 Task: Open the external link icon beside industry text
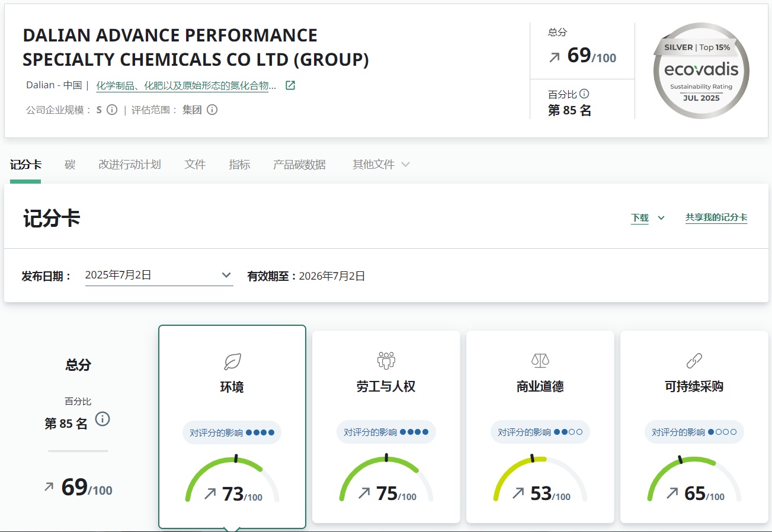pyautogui.click(x=290, y=85)
